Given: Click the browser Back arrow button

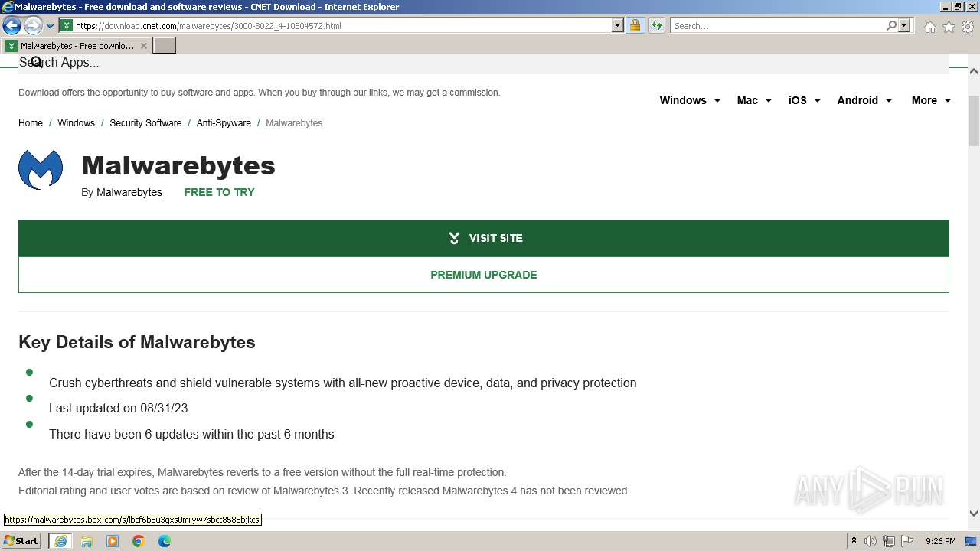Looking at the screenshot, I should (11, 26).
